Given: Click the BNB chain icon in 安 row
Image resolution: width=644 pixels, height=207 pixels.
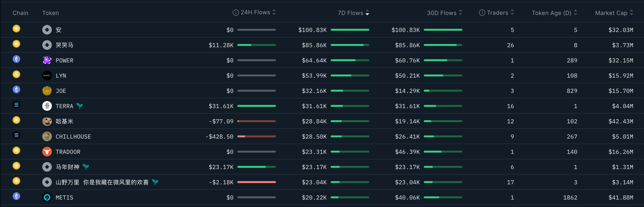Looking at the screenshot, I should (x=16, y=29).
